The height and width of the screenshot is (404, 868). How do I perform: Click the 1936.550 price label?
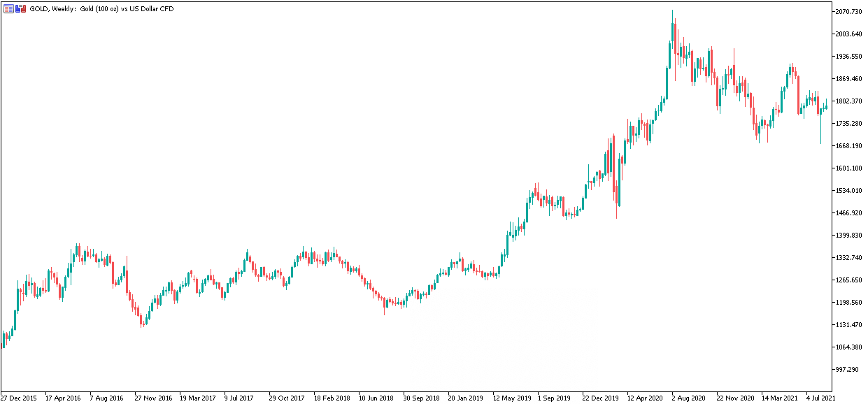(x=849, y=57)
